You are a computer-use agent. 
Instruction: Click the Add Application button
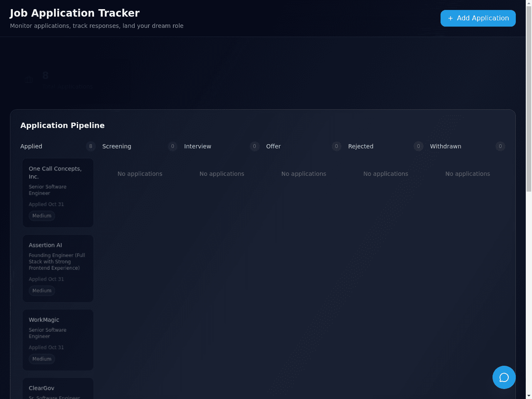pyautogui.click(x=478, y=18)
